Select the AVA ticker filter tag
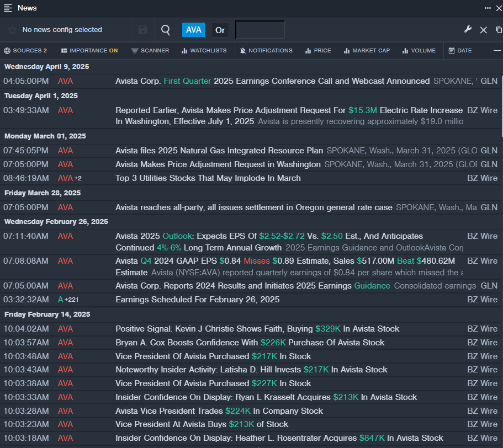503x448 pixels. pos(193,30)
